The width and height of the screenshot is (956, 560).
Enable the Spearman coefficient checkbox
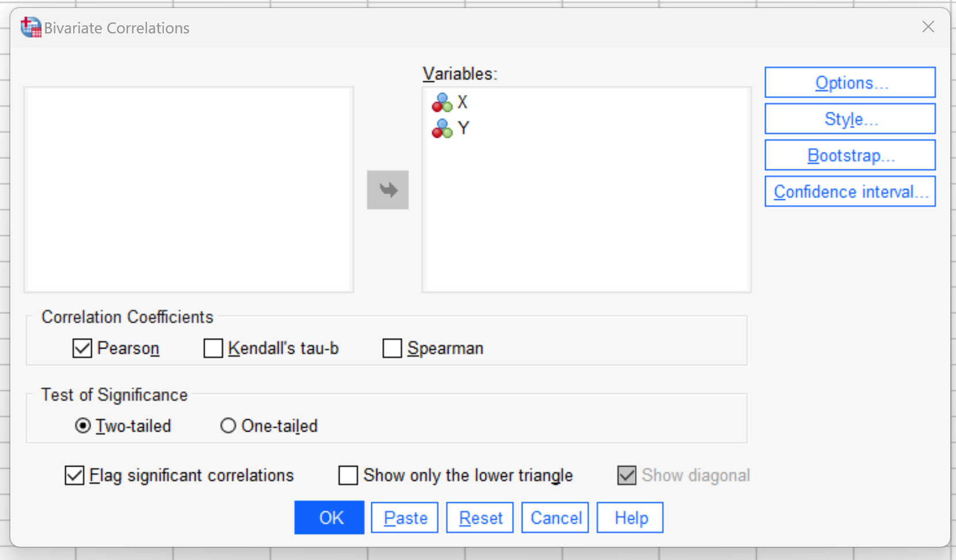(392, 348)
